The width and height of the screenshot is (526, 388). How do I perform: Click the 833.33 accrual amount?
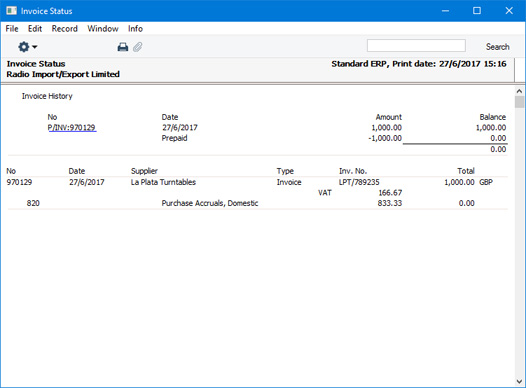389,203
